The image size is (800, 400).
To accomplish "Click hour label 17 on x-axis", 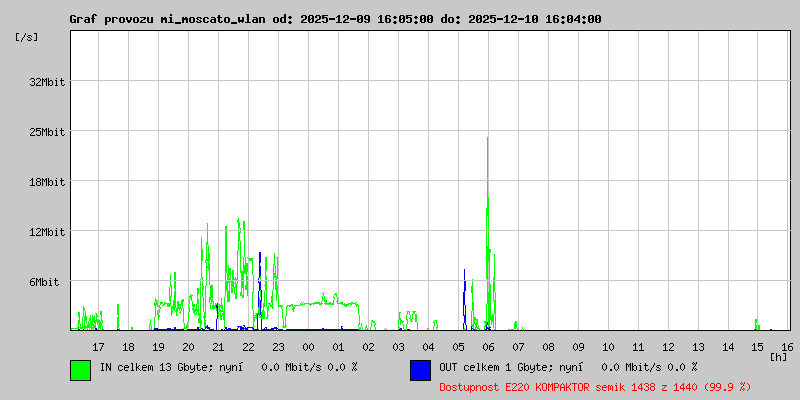I will pos(98,347).
